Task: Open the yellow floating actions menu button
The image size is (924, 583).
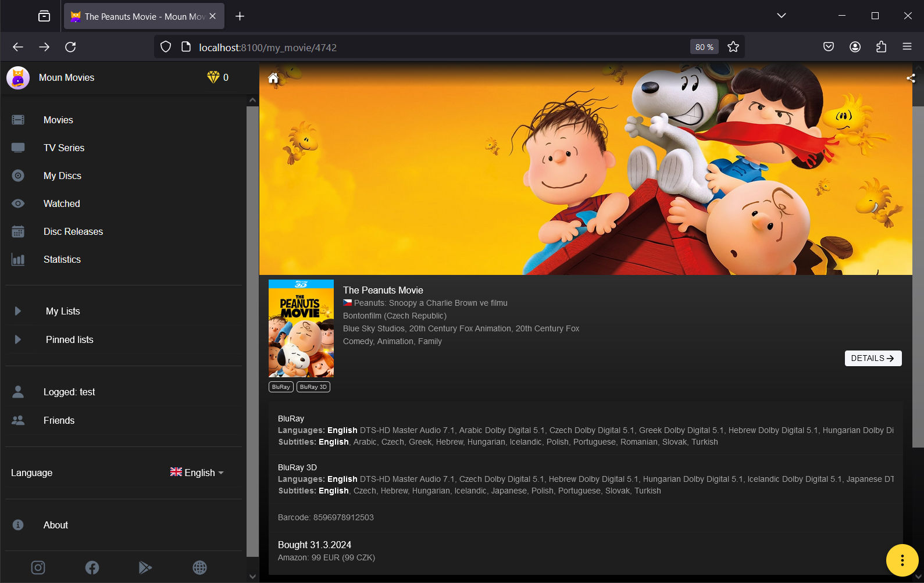Action: point(901,560)
